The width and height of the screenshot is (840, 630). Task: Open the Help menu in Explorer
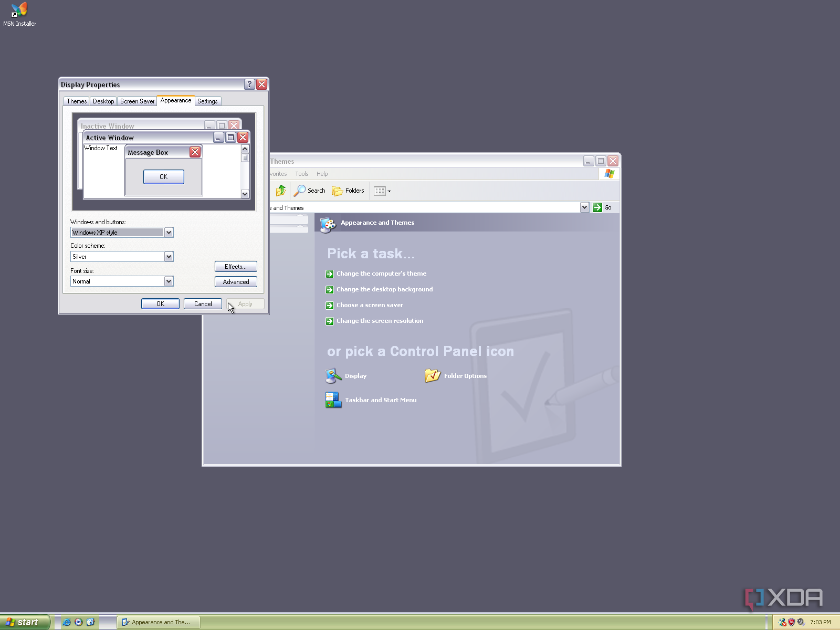322,174
